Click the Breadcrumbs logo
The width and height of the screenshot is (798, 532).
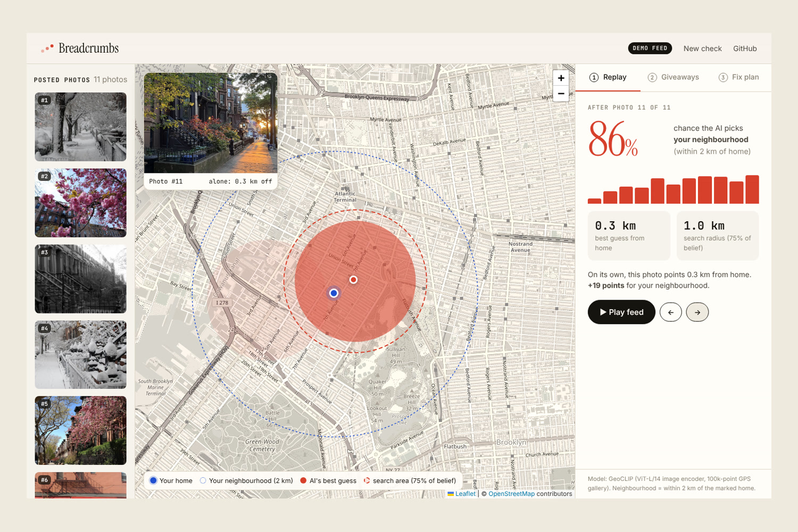click(x=80, y=48)
